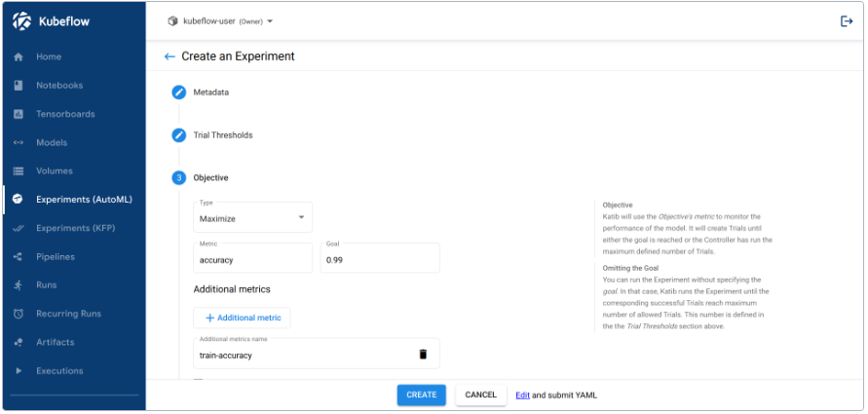Click the Metadata step pencil icon
Image resolution: width=868 pixels, height=414 pixels.
(179, 93)
